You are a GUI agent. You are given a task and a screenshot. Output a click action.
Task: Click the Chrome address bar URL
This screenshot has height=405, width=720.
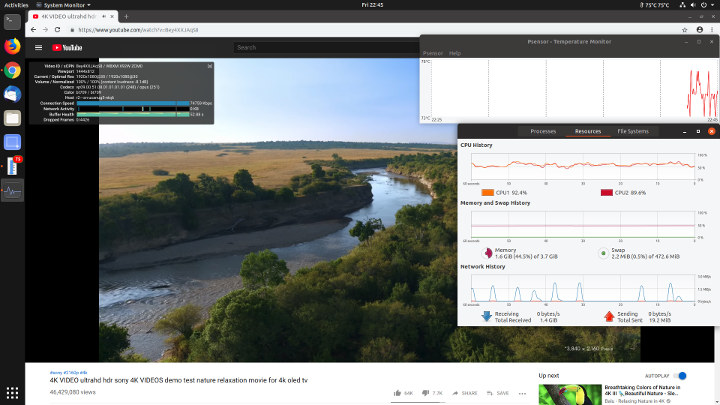click(138, 30)
